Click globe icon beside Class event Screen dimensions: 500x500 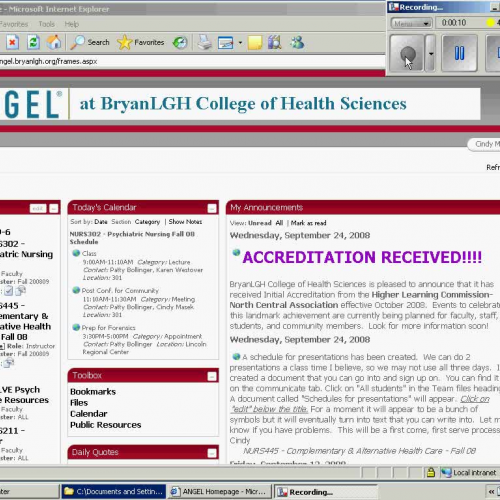click(x=76, y=253)
